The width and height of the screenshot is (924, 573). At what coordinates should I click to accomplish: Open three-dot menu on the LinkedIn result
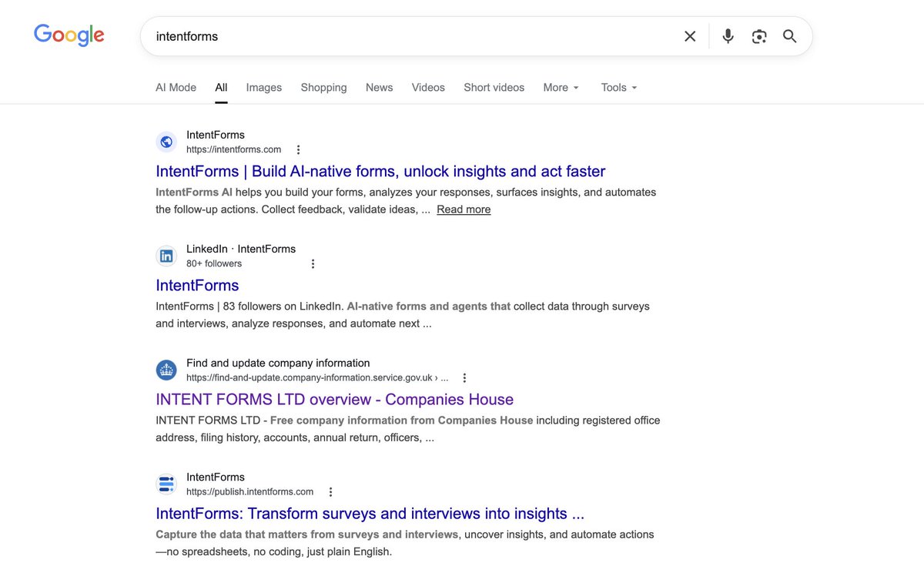tap(313, 263)
